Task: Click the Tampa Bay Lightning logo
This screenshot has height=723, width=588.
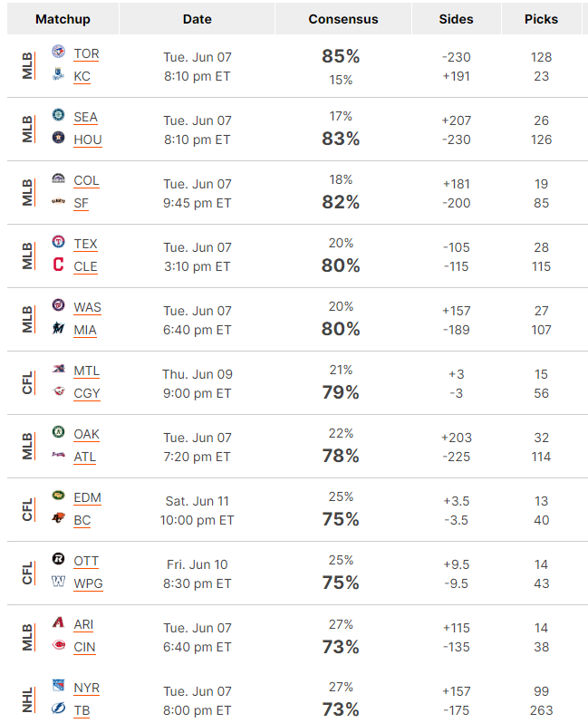Action: coord(58,708)
